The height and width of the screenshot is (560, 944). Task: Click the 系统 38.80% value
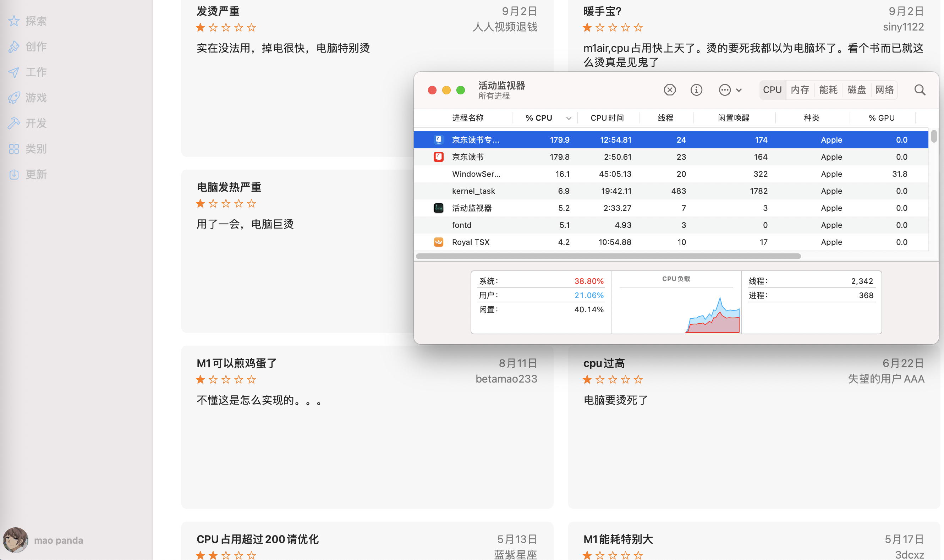pyautogui.click(x=589, y=281)
